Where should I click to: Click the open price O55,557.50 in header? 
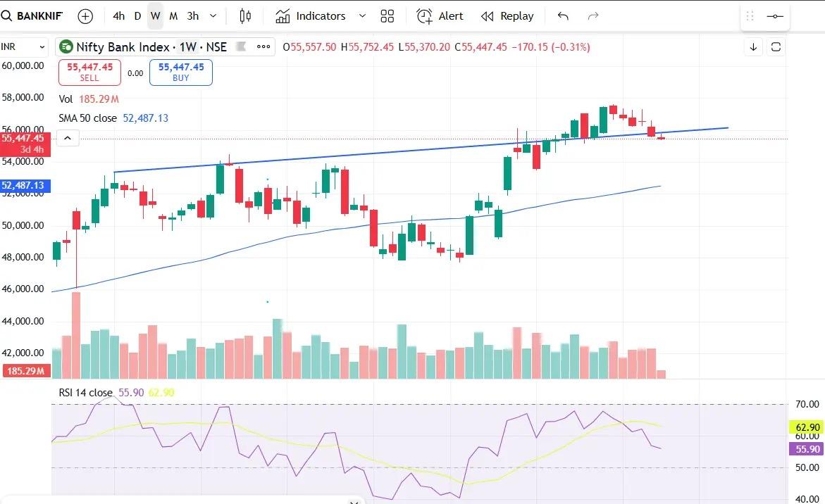pyautogui.click(x=309, y=46)
